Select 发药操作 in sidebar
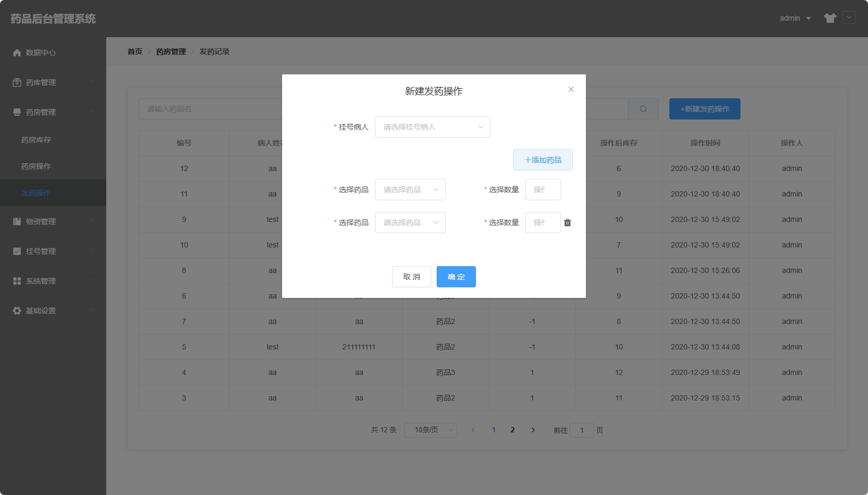 pos(53,193)
